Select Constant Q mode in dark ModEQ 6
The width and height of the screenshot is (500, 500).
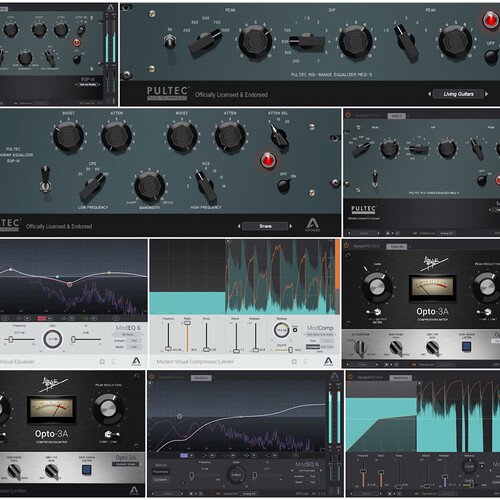(x=160, y=479)
